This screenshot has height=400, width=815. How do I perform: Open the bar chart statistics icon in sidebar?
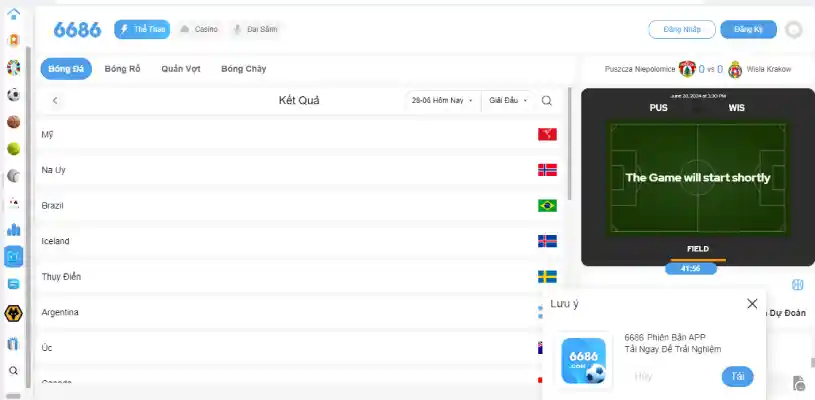[14, 229]
